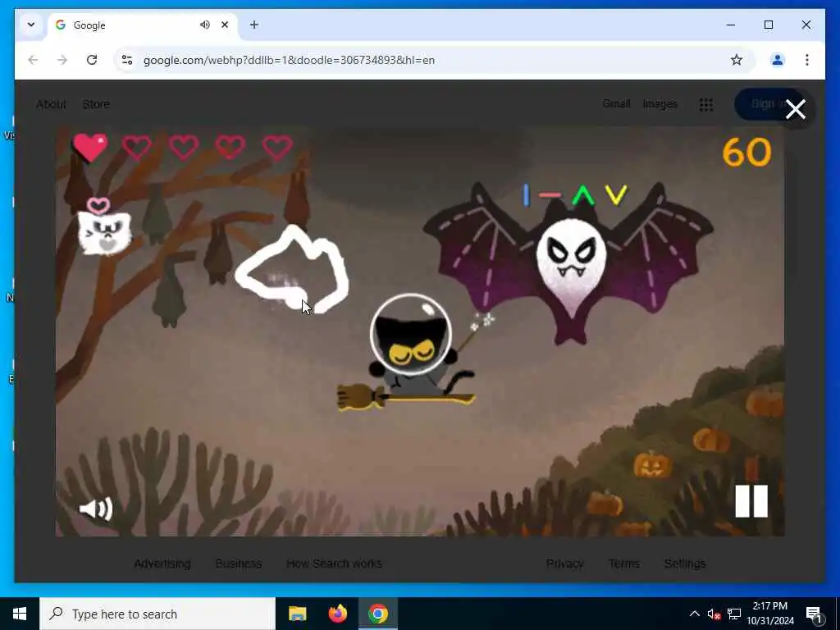Open the About link
This screenshot has width=840, height=630.
click(x=51, y=104)
